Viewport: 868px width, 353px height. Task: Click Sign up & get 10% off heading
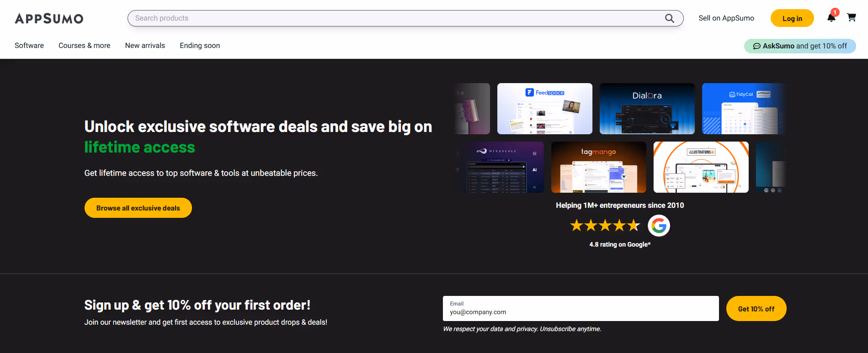point(197,305)
